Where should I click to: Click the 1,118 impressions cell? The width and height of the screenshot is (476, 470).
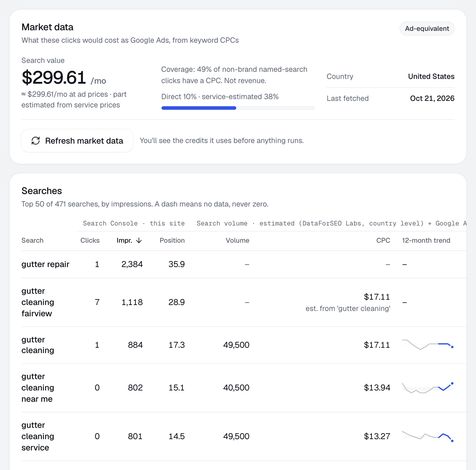tap(132, 302)
